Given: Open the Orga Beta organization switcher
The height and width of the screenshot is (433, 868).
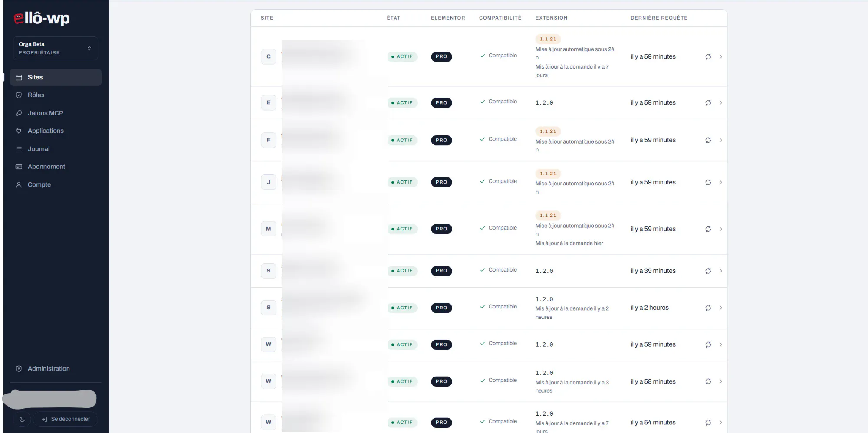Looking at the screenshot, I should point(56,48).
